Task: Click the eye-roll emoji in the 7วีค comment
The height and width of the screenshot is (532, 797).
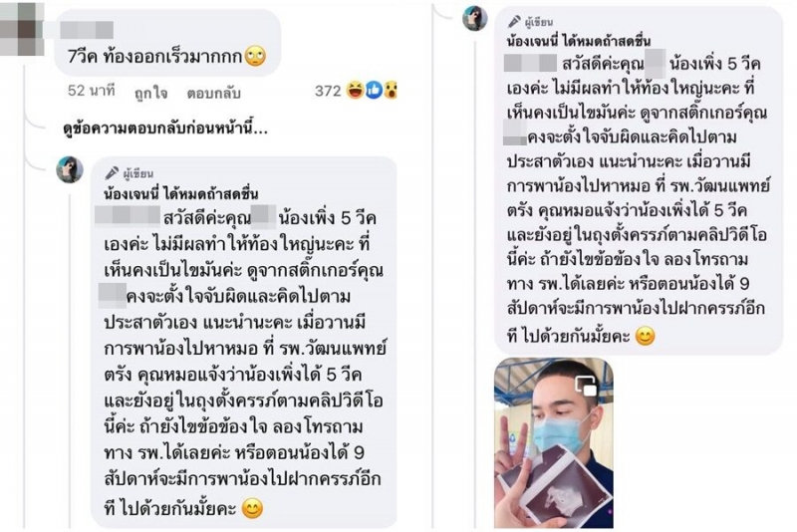Action: point(255,56)
